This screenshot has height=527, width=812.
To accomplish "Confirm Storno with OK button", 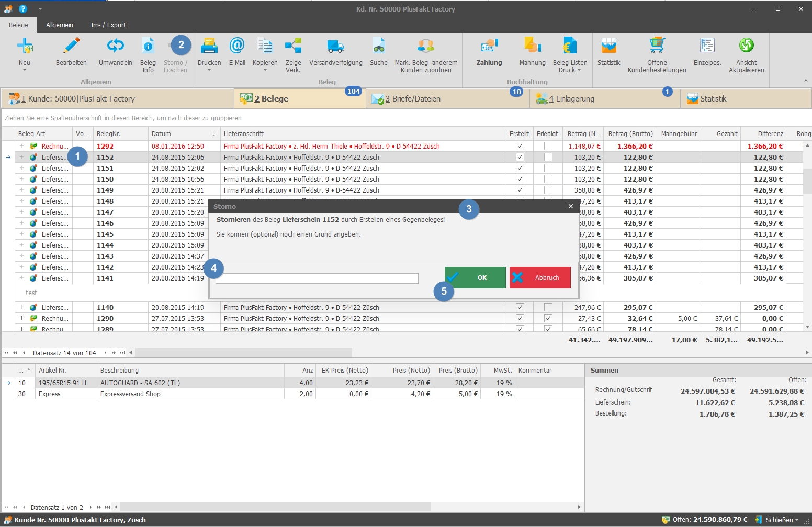I will click(475, 277).
